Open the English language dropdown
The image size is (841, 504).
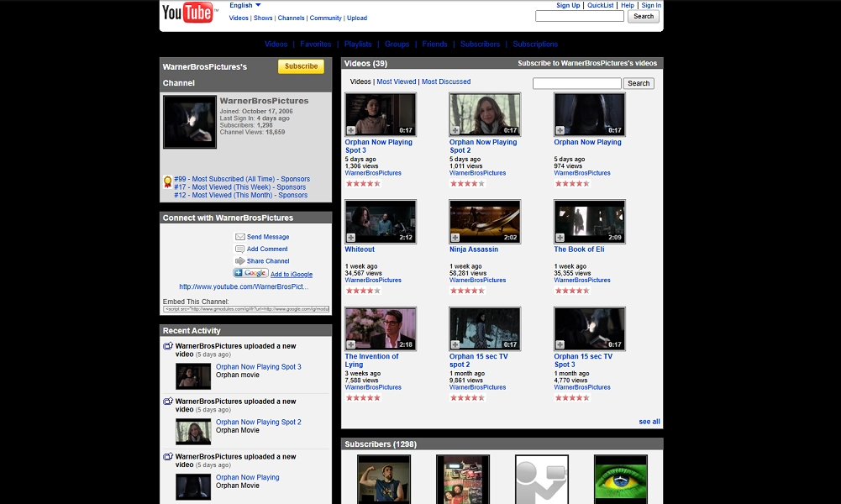[x=245, y=5]
